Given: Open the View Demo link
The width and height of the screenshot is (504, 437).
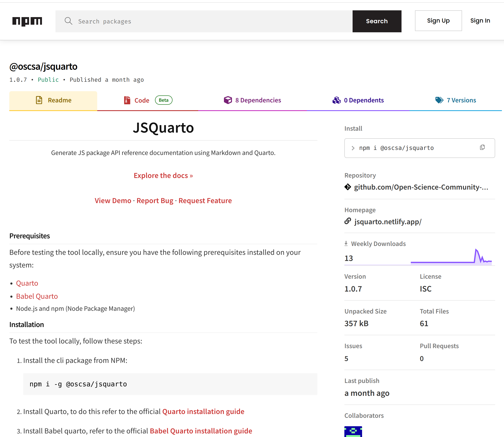Looking at the screenshot, I should click(x=113, y=201).
